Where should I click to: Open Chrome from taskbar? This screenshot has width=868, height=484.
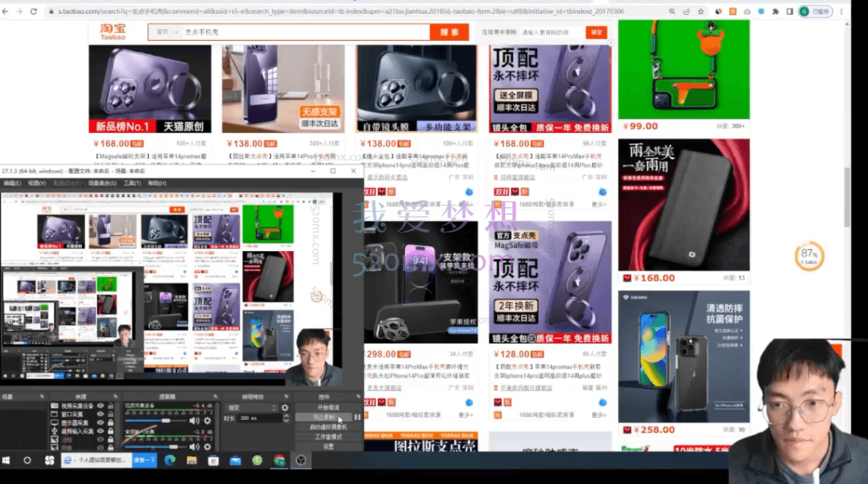tap(279, 460)
